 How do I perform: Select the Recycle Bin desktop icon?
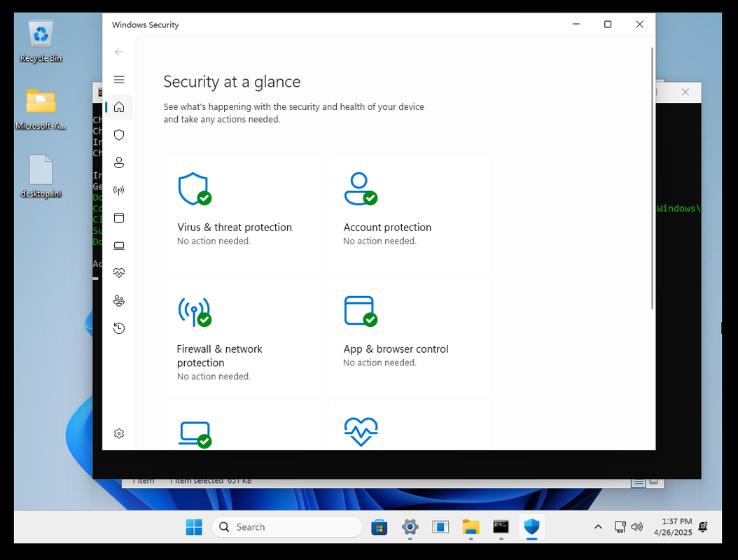[x=41, y=41]
